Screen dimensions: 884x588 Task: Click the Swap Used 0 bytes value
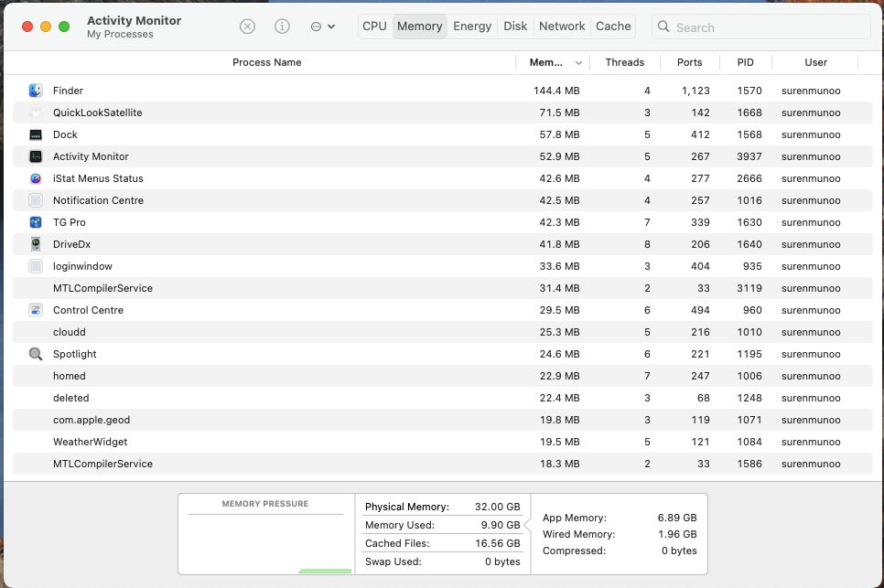pyautogui.click(x=502, y=561)
